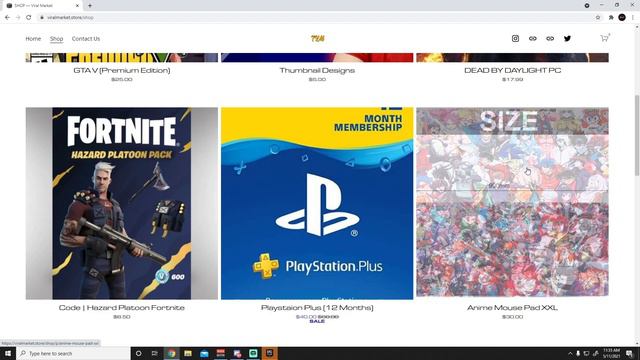
Task: Open the Instagram social icon
Action: point(515,38)
